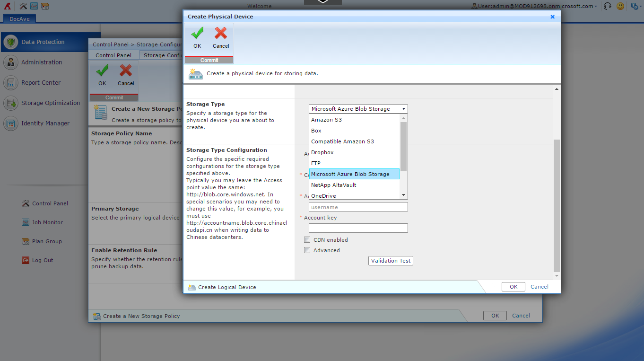Click the Job Monitor icon in sidebar
The image size is (644, 361).
[x=26, y=222]
